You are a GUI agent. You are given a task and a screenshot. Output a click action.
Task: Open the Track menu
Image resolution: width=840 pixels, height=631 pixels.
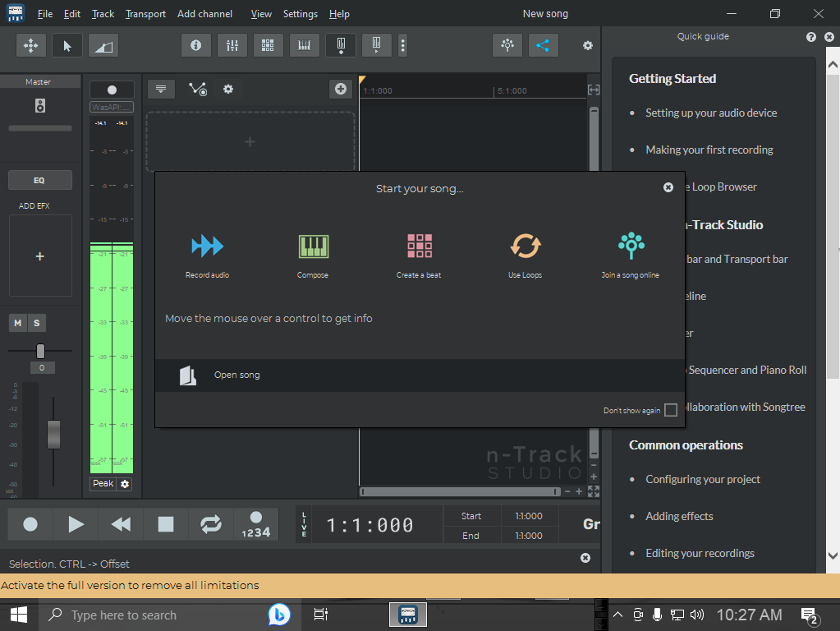click(103, 14)
